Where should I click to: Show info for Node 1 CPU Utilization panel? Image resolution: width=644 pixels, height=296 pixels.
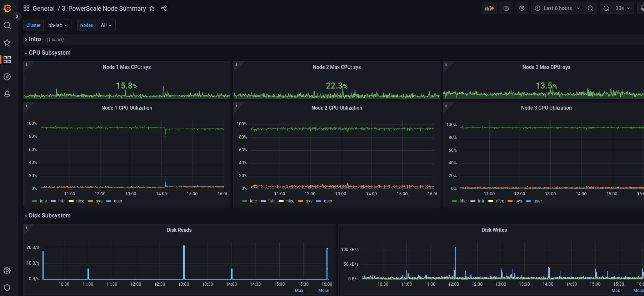(x=26, y=105)
